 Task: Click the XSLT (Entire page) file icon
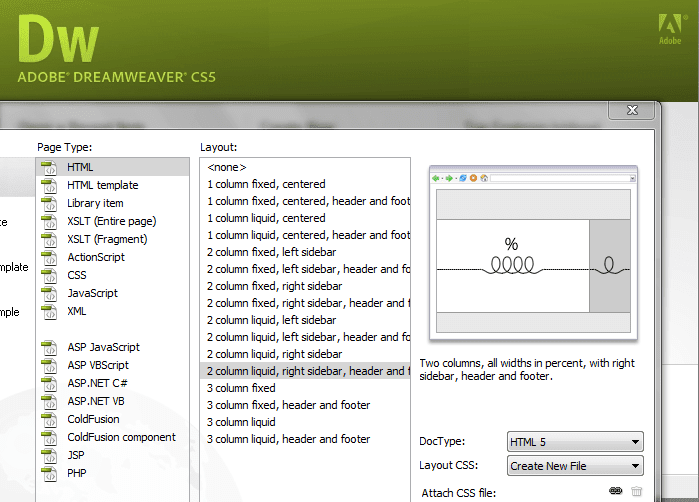49,221
